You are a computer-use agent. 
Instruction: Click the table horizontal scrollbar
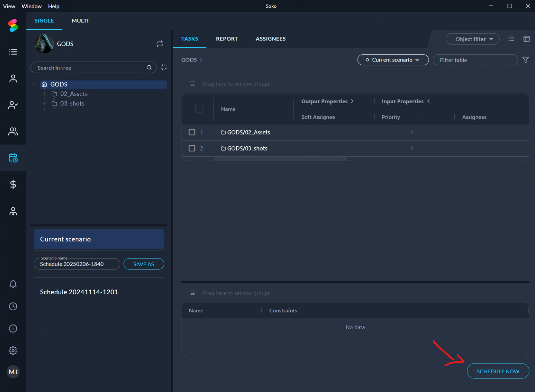click(x=280, y=158)
